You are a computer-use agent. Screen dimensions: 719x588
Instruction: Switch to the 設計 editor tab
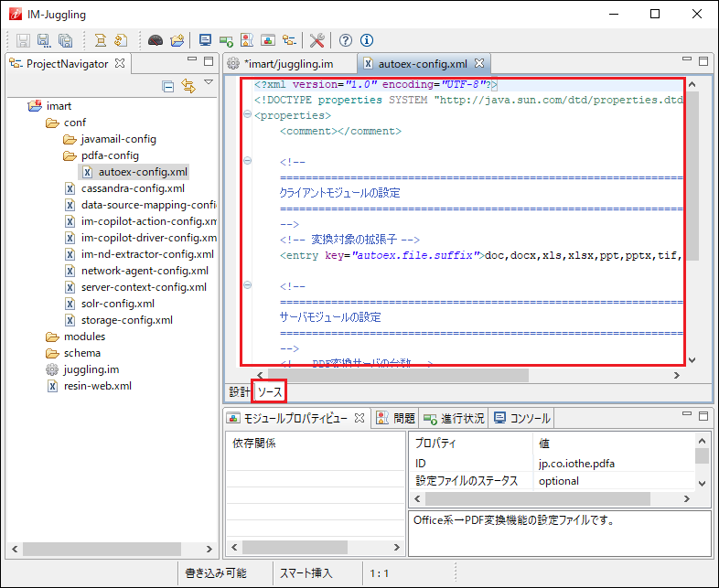(239, 391)
